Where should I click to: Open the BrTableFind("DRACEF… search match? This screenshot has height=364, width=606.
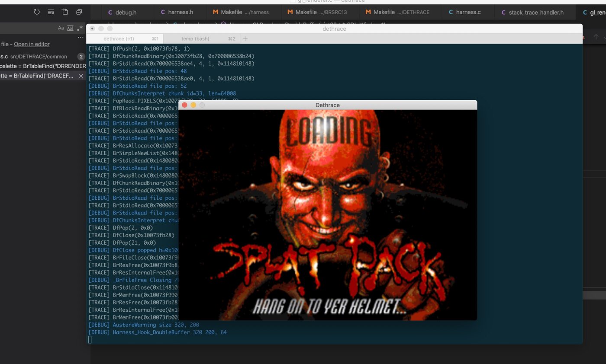coord(37,76)
